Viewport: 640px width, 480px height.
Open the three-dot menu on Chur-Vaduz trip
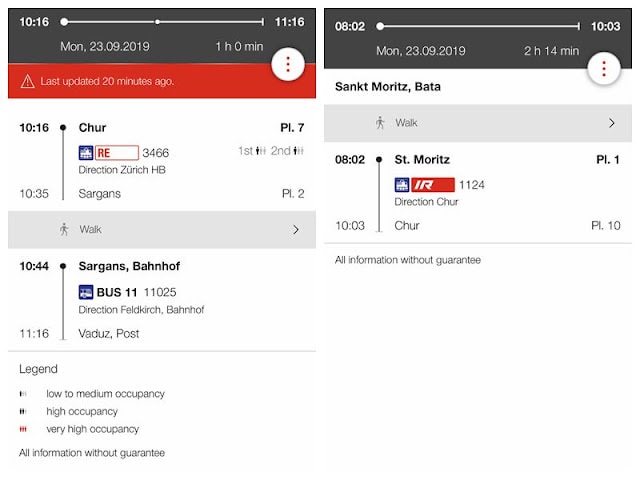[288, 64]
